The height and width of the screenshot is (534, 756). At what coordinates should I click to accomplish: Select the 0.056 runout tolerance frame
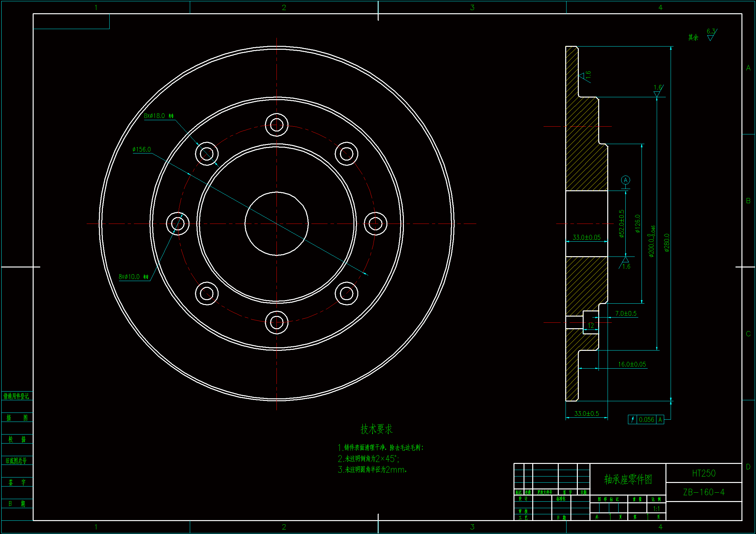tap(646, 420)
